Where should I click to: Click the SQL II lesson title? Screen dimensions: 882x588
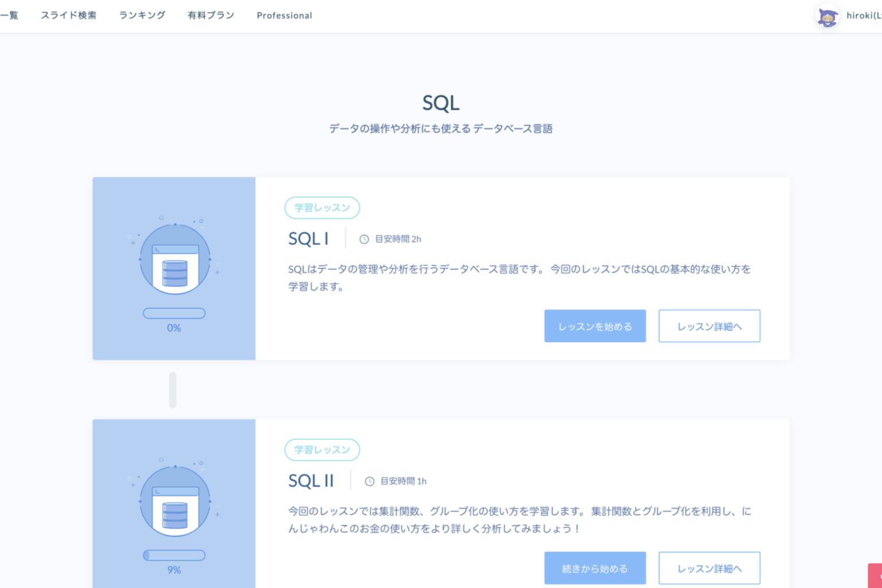pyautogui.click(x=311, y=481)
